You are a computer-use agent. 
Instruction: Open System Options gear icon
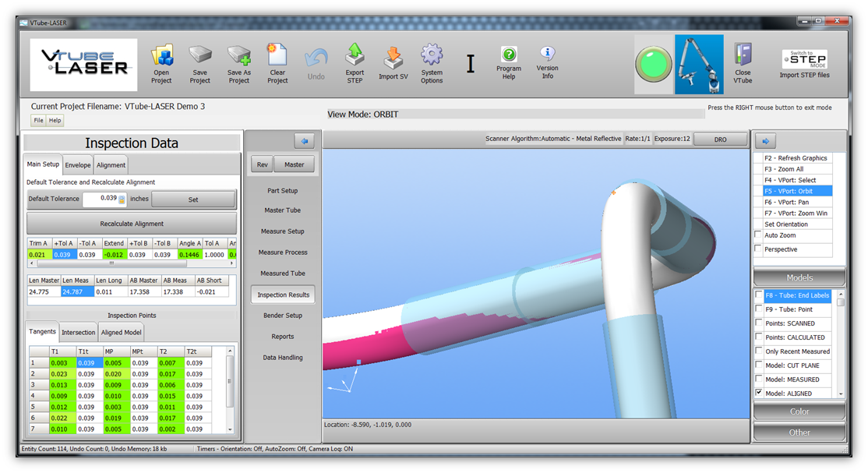coord(432,56)
